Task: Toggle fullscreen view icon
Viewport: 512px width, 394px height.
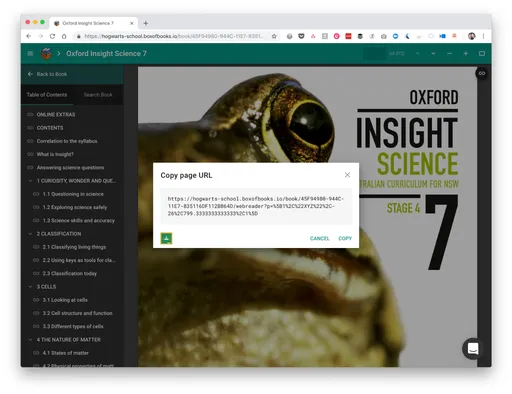Action: pos(482,54)
